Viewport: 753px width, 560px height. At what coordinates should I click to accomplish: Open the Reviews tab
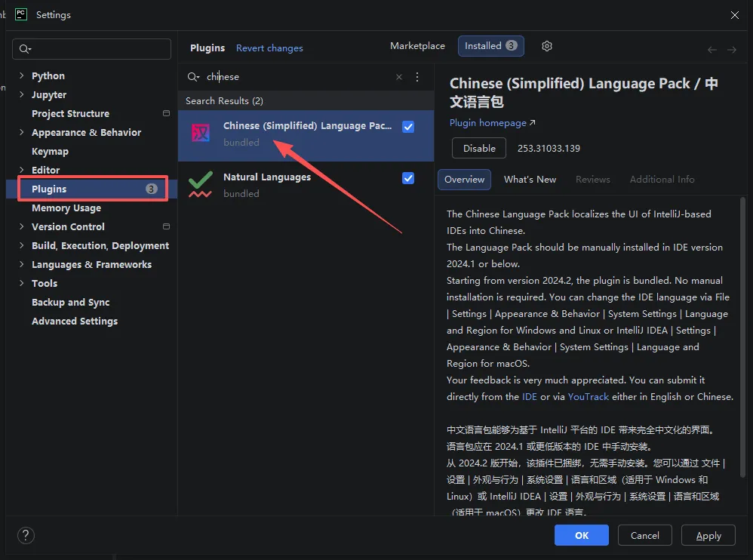pyautogui.click(x=592, y=179)
